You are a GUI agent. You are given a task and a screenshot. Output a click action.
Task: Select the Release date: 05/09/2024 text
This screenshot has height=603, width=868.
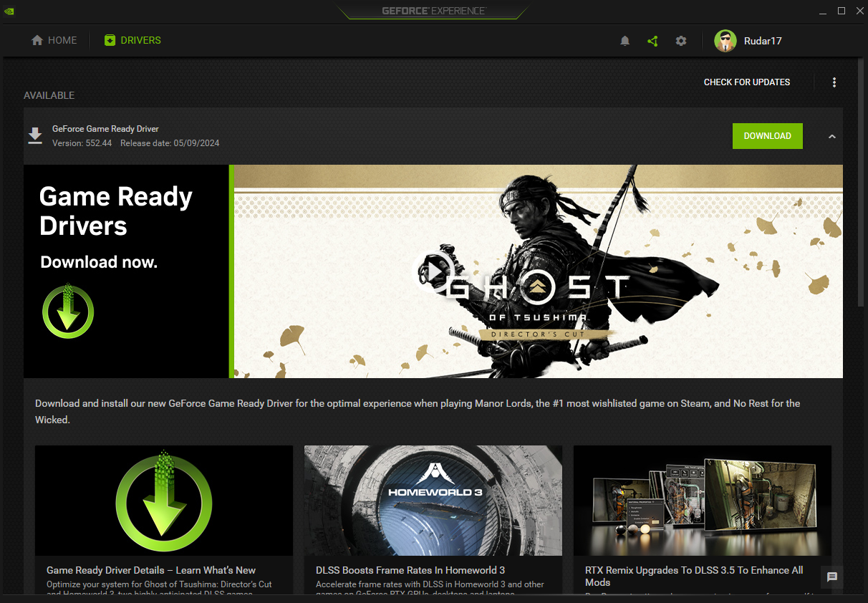click(x=170, y=143)
